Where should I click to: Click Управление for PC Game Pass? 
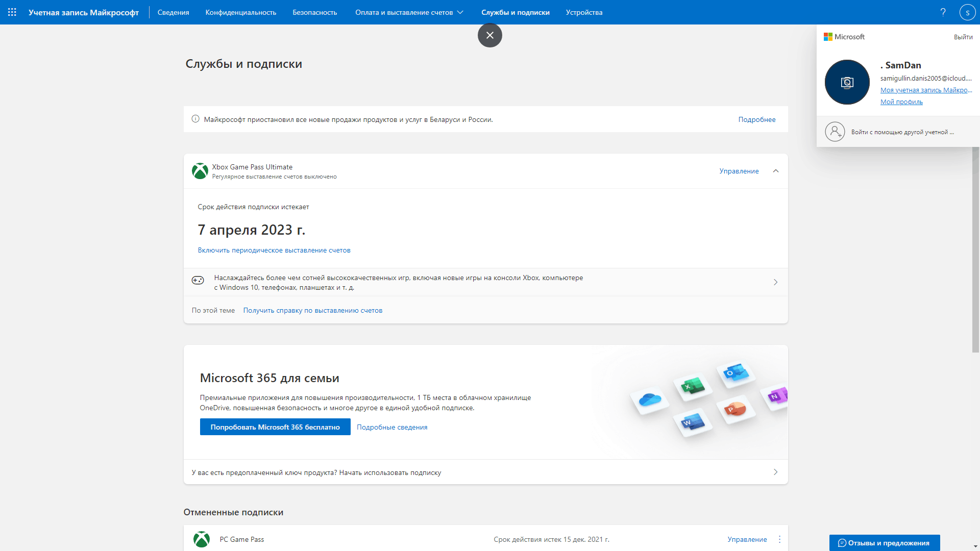coord(747,539)
